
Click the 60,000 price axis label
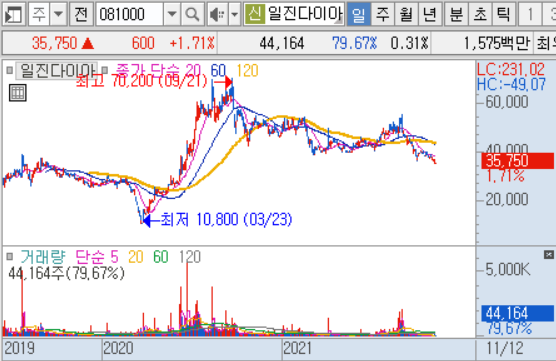click(507, 102)
